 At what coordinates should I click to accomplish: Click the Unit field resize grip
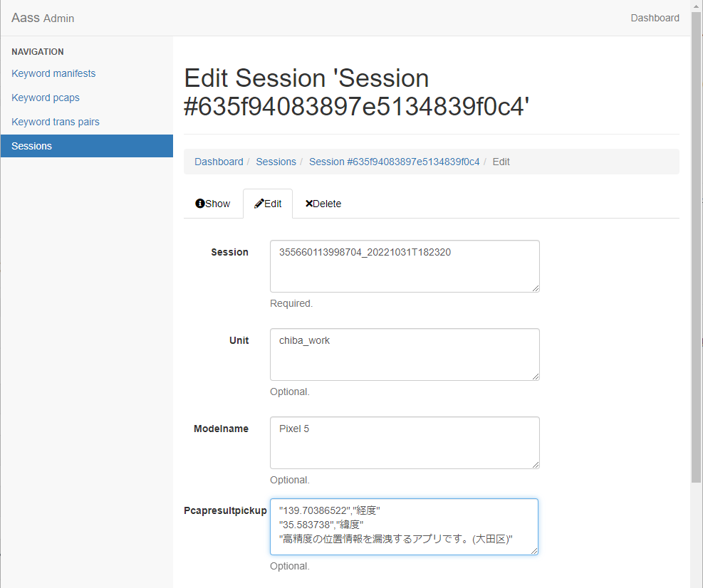click(536, 377)
